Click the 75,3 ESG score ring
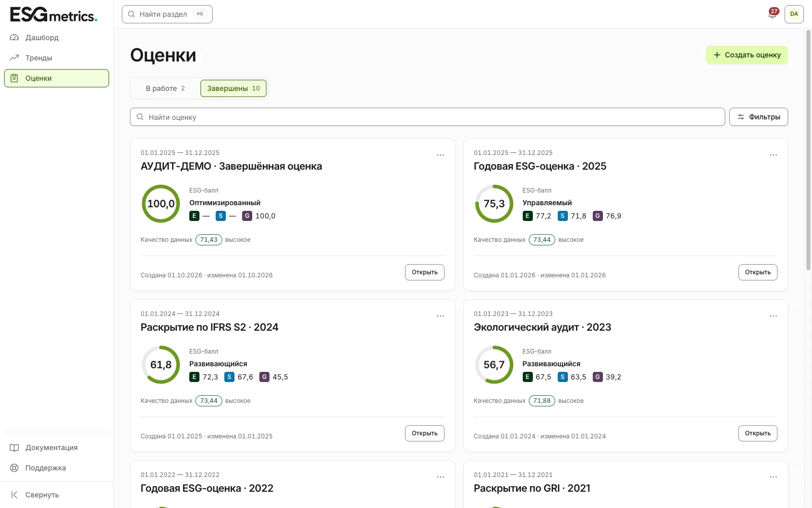Image resolution: width=812 pixels, height=508 pixels. coord(494,204)
